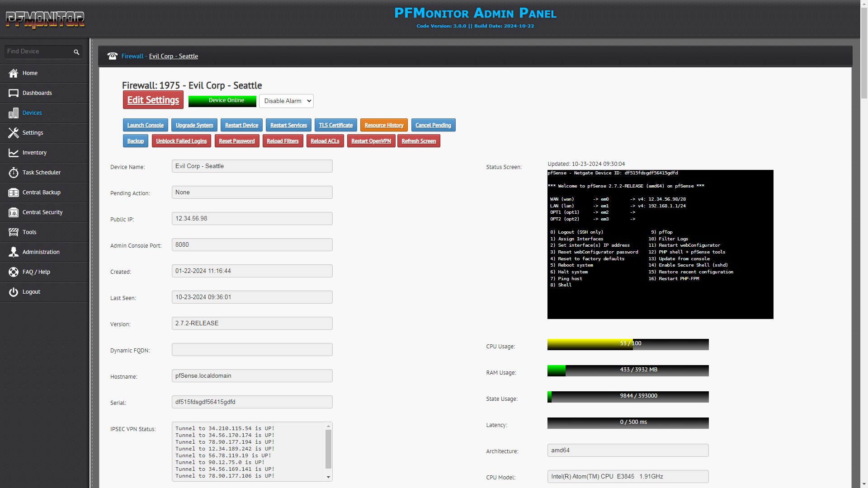The image size is (868, 488).
Task: Click the Central Backup icon
Action: click(x=14, y=192)
